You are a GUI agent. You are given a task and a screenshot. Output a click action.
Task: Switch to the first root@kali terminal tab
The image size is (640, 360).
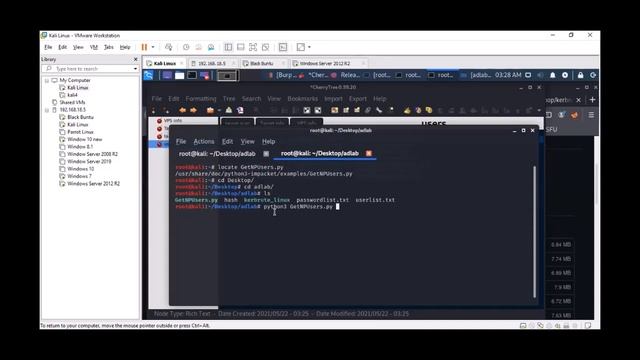[217, 153]
